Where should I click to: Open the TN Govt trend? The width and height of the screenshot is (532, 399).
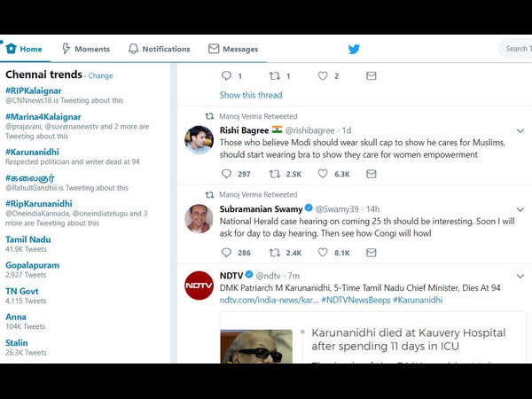coord(22,291)
